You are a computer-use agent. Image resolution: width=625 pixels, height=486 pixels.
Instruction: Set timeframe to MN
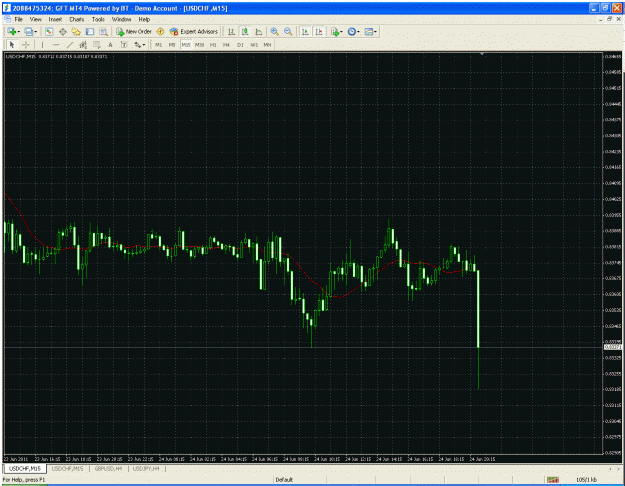click(x=267, y=45)
